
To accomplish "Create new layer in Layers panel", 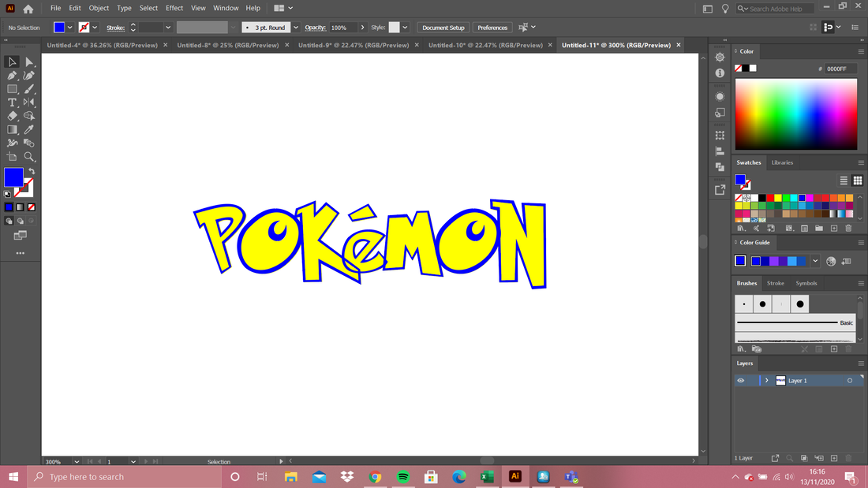I will [x=834, y=458].
